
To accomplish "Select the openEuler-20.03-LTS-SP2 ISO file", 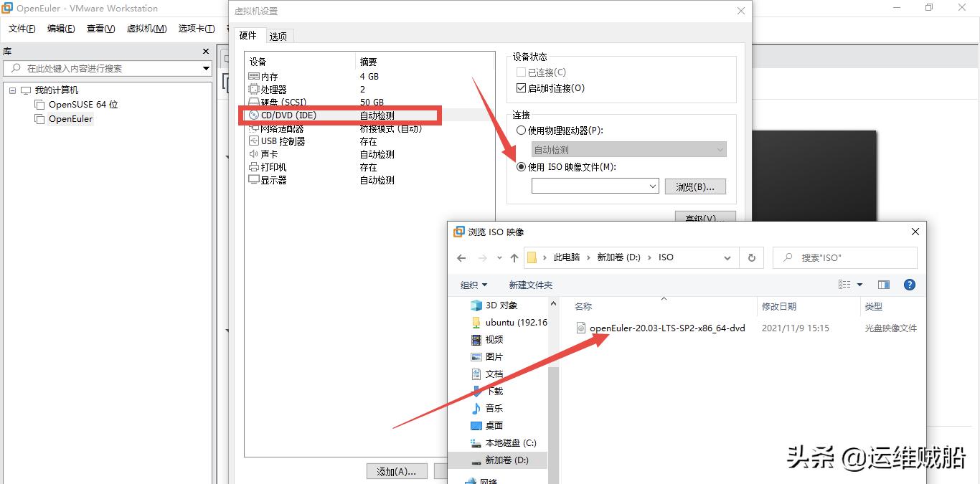I will (x=667, y=328).
